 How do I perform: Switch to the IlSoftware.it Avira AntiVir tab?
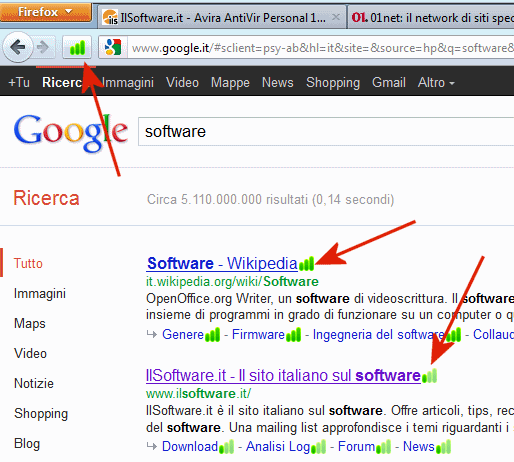[223, 17]
